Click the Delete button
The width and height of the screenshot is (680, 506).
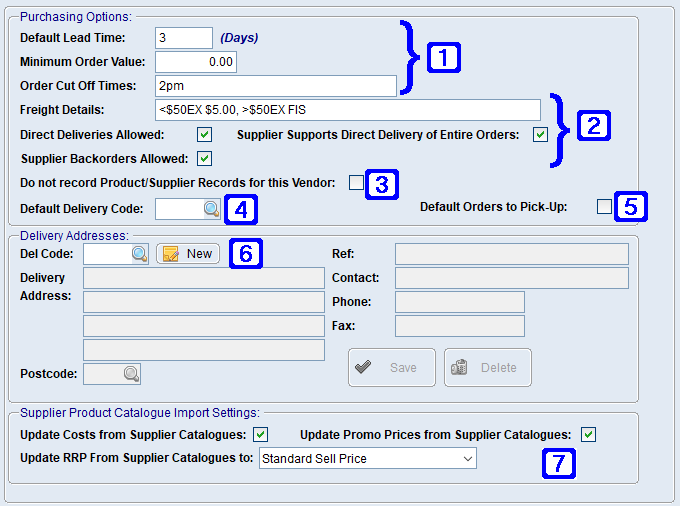pyautogui.click(x=488, y=367)
